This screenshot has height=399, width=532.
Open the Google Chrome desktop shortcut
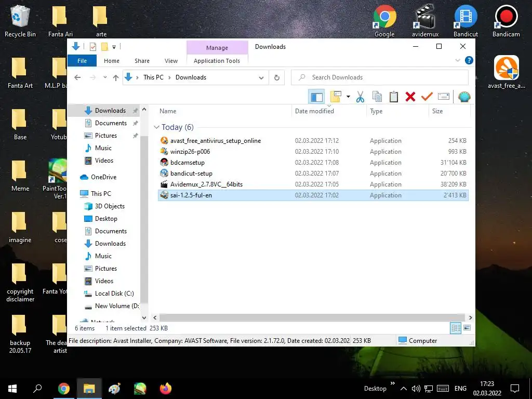coord(384,21)
